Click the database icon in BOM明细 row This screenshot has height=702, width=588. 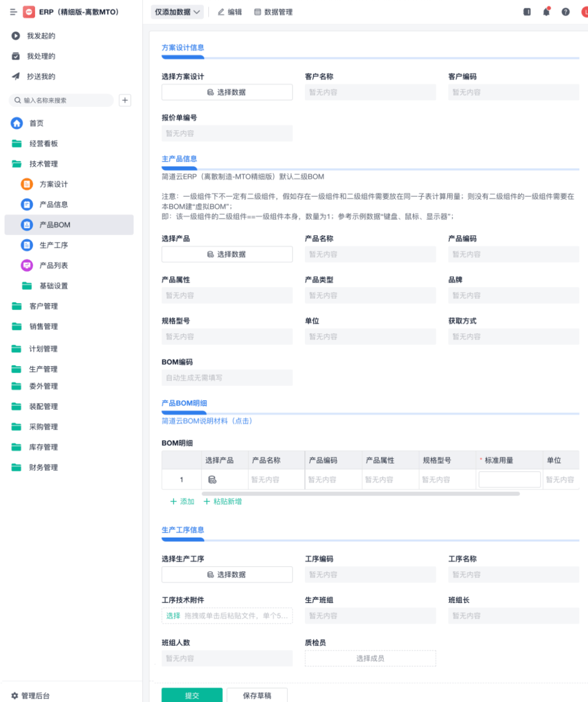tap(212, 480)
